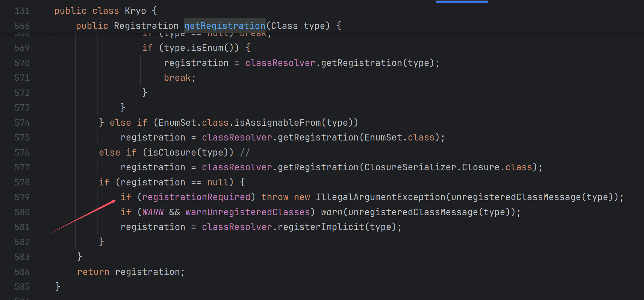The image size is (644, 300).
Task: Click the return keyword on line 584
Action: [93, 272]
